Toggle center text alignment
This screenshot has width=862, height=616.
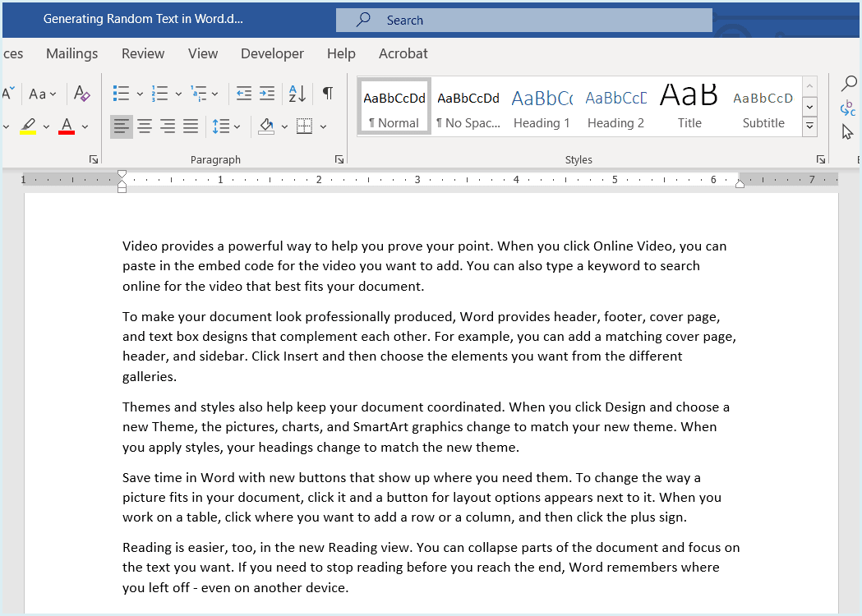pyautogui.click(x=145, y=126)
